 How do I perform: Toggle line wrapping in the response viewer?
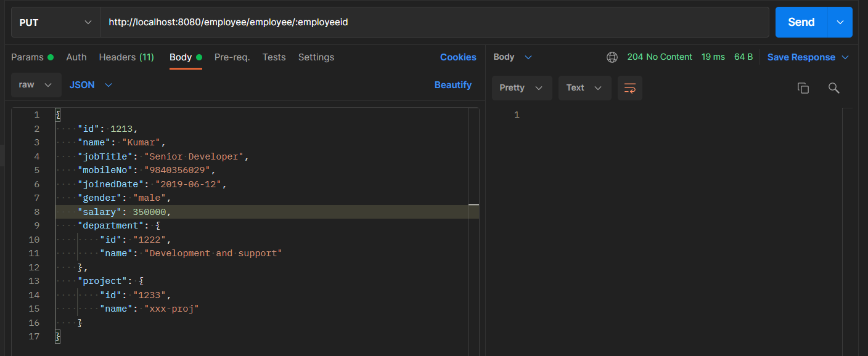pyautogui.click(x=629, y=88)
